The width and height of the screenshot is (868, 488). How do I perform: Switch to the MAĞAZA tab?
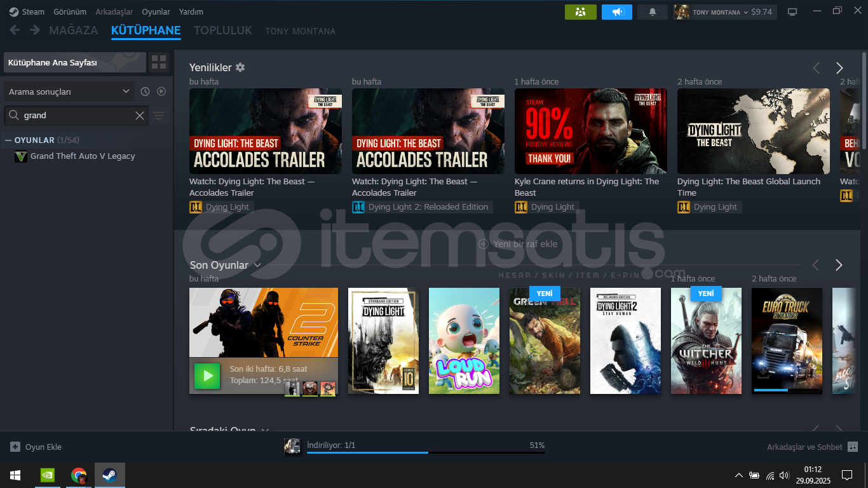pyautogui.click(x=74, y=30)
